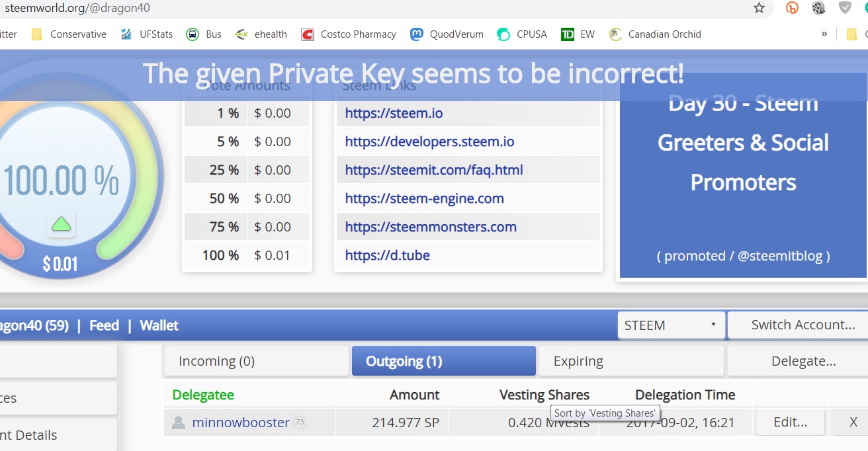This screenshot has height=451, width=868.
Task: Open the Feed link
Action: 105,325
